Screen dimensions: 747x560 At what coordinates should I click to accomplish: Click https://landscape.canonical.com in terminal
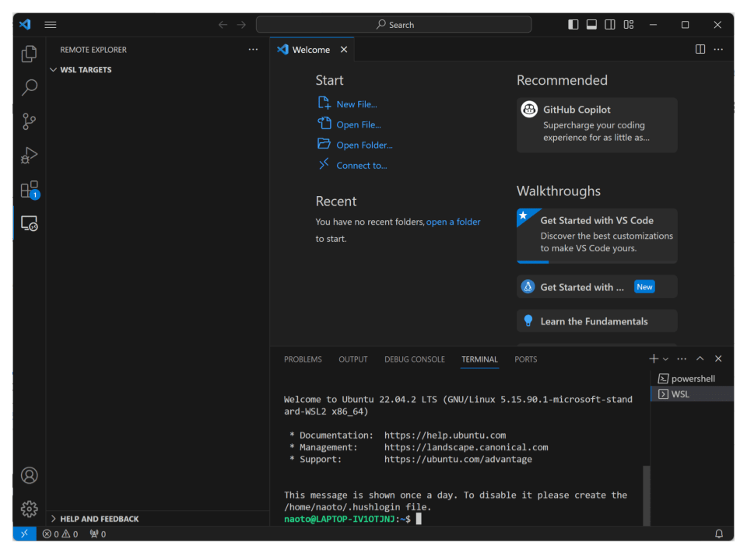[x=466, y=447]
